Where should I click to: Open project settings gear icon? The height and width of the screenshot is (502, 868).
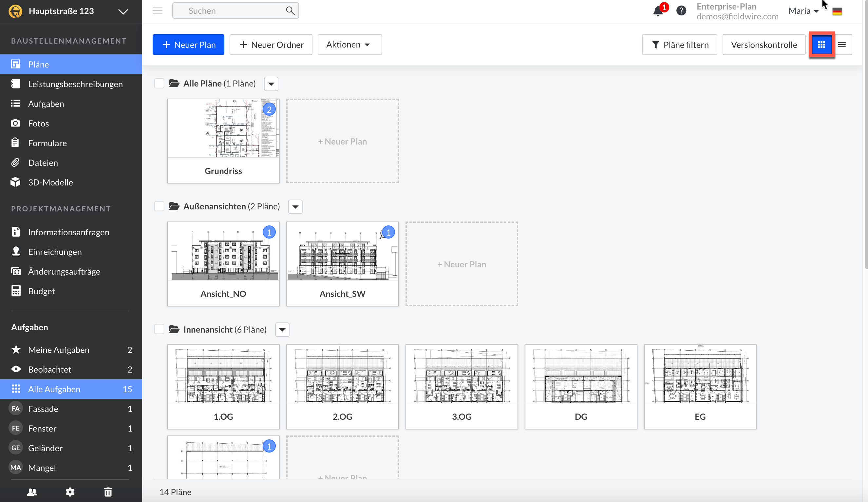(x=70, y=492)
